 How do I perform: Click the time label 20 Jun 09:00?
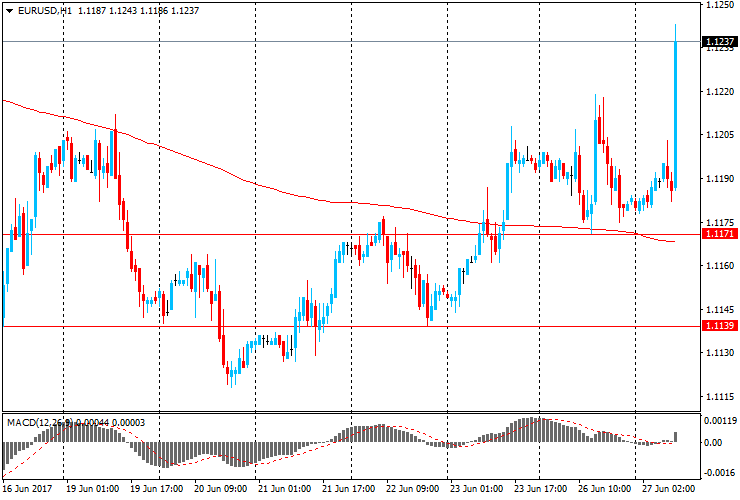click(x=220, y=488)
